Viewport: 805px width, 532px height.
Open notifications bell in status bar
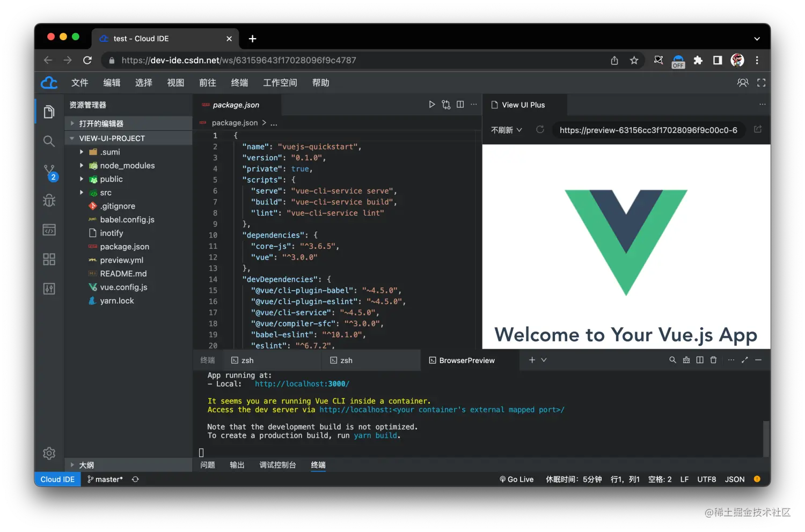(x=757, y=479)
